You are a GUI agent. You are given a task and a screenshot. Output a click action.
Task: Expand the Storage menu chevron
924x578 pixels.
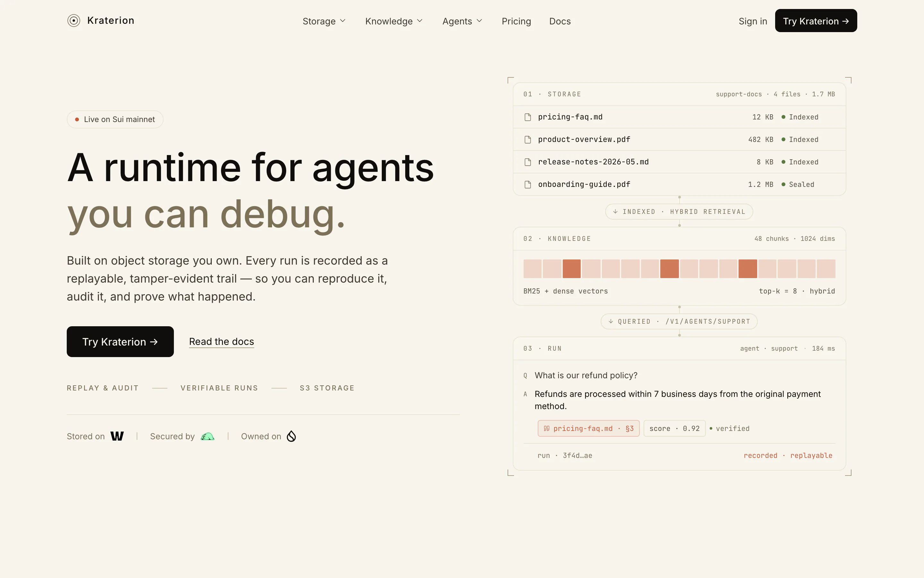pos(343,21)
